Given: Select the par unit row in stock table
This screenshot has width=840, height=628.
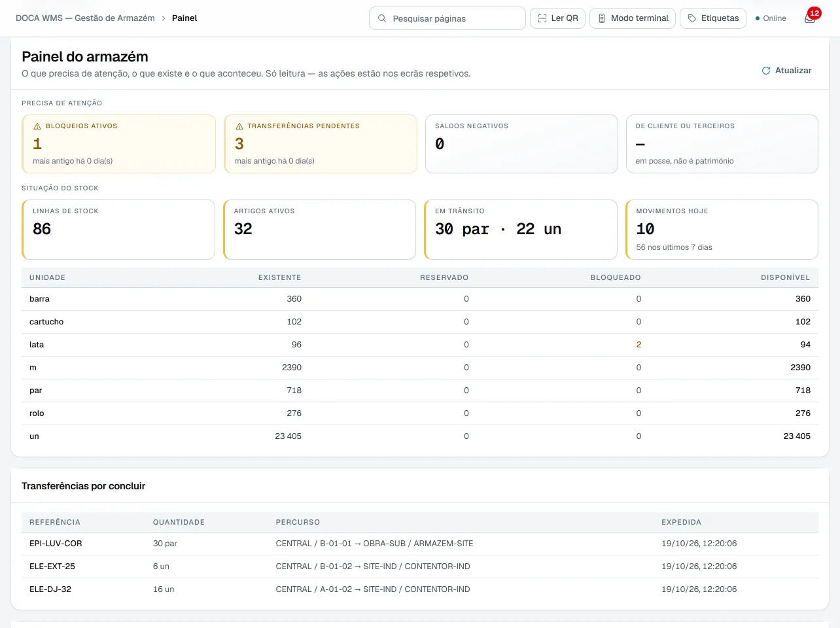Looking at the screenshot, I should (x=420, y=391).
